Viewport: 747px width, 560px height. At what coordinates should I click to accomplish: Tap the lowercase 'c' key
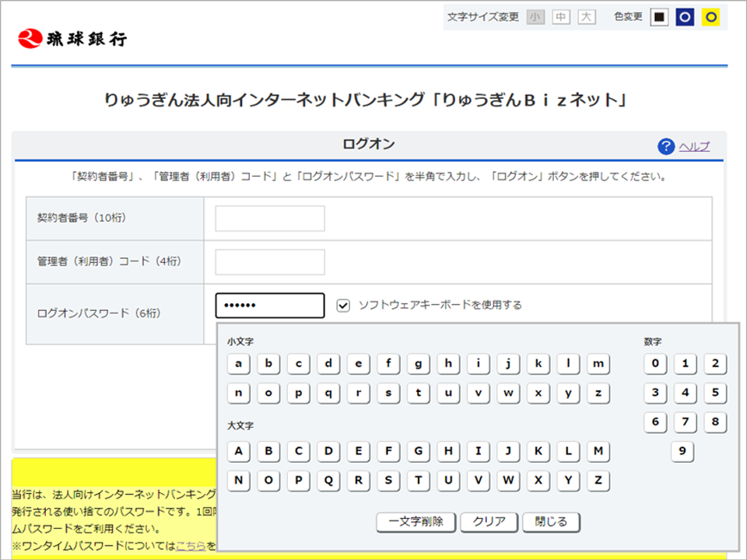(x=299, y=364)
